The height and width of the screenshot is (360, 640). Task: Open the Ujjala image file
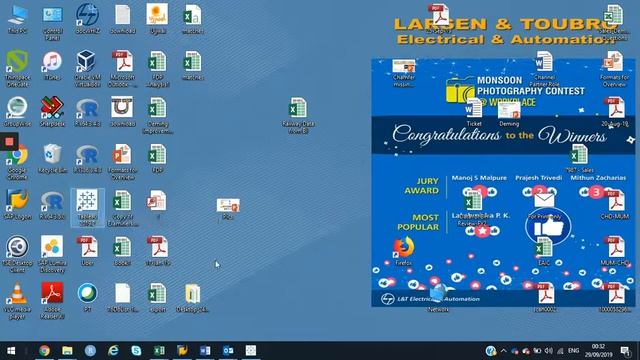[158, 19]
